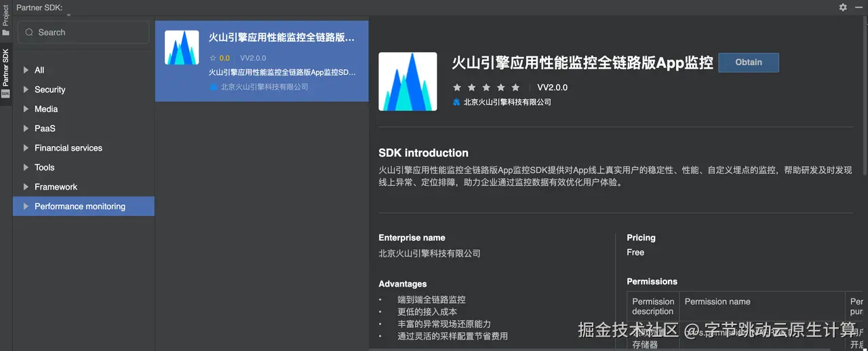Select the All category label
The height and width of the screenshot is (351, 868).
coord(39,70)
